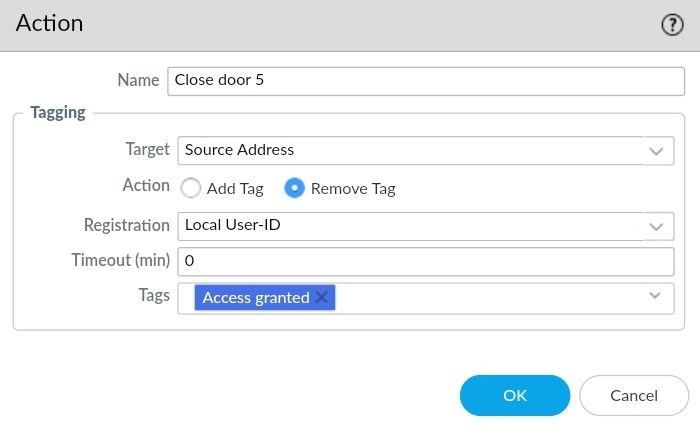
Task: Open the help icon in the Action dialog
Action: tap(672, 25)
